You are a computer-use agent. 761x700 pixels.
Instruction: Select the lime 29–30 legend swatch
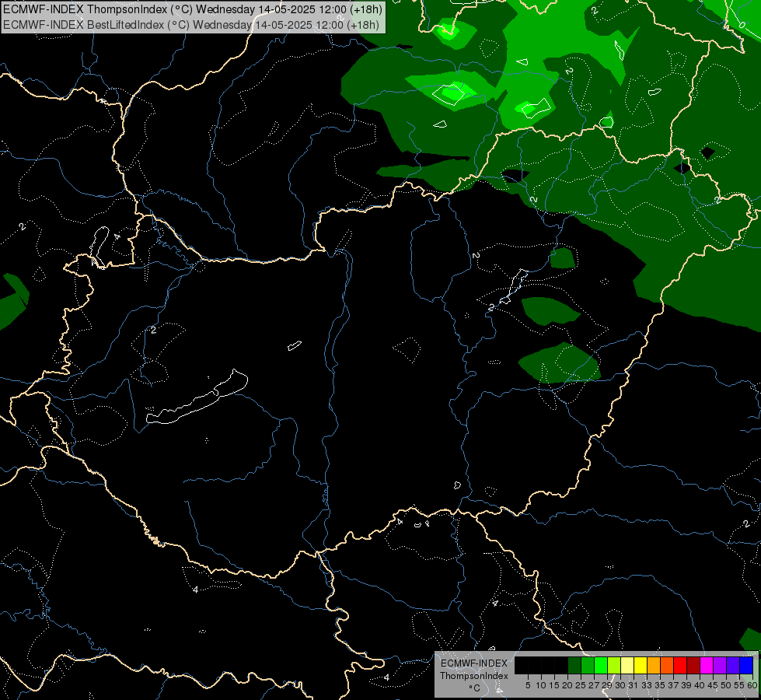pos(614,665)
